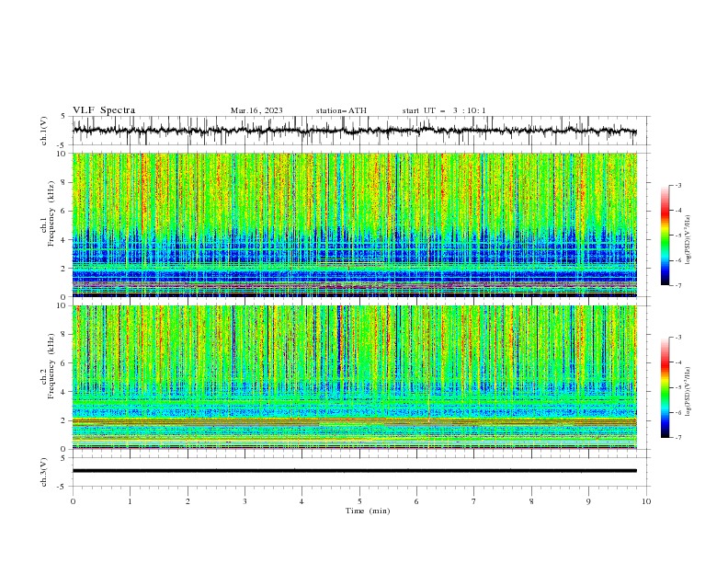Click the "Time (min)" axis label
The image size is (728, 563).
click(368, 511)
